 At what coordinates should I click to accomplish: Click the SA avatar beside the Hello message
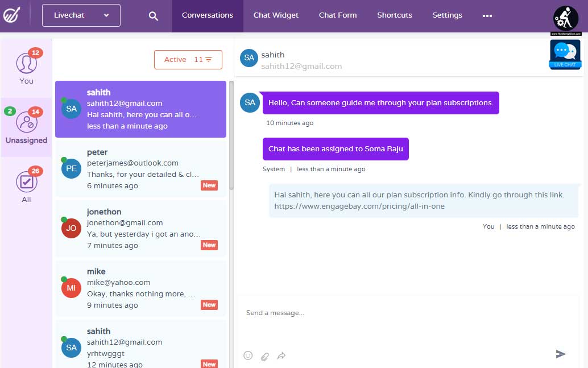coord(250,102)
